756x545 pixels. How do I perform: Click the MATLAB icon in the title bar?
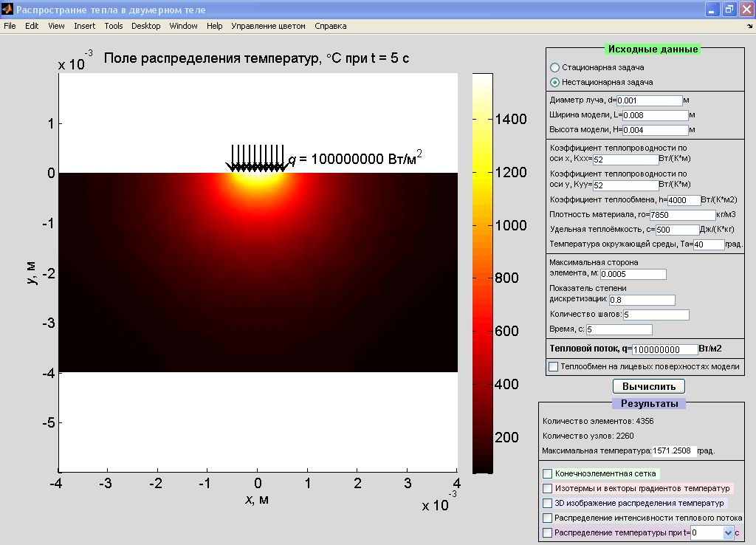pos(7,10)
